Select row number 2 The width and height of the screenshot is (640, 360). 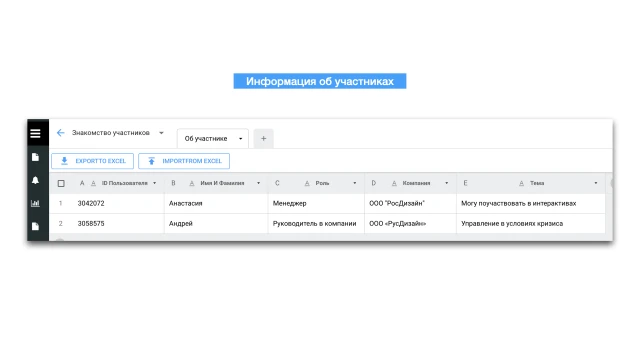tap(60, 224)
